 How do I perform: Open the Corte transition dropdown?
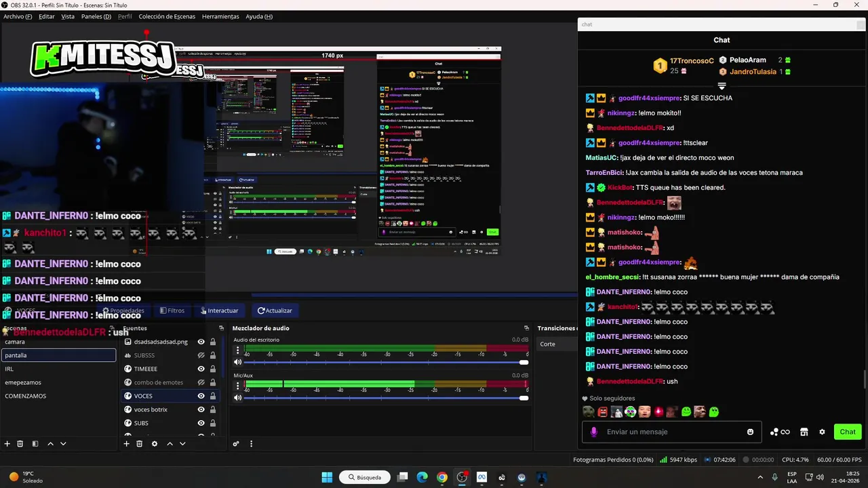(557, 344)
